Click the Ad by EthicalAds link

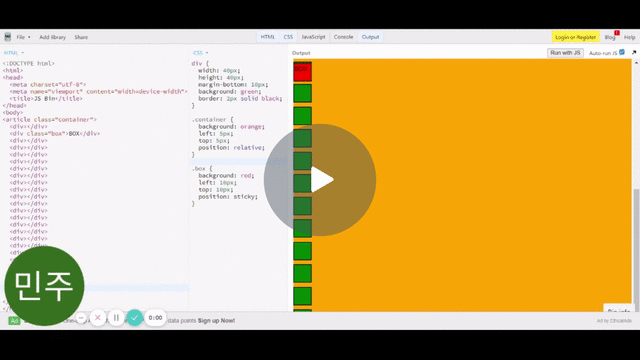614,321
